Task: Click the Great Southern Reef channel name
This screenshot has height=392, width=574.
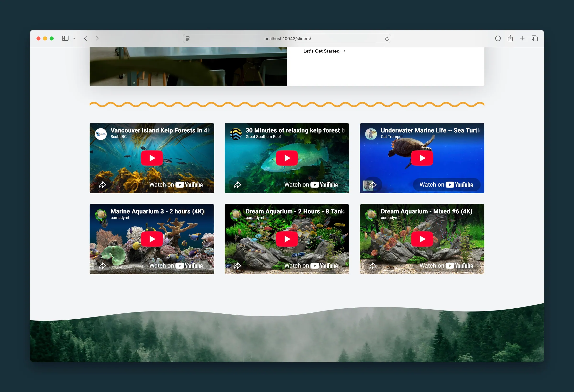Action: 263,137
